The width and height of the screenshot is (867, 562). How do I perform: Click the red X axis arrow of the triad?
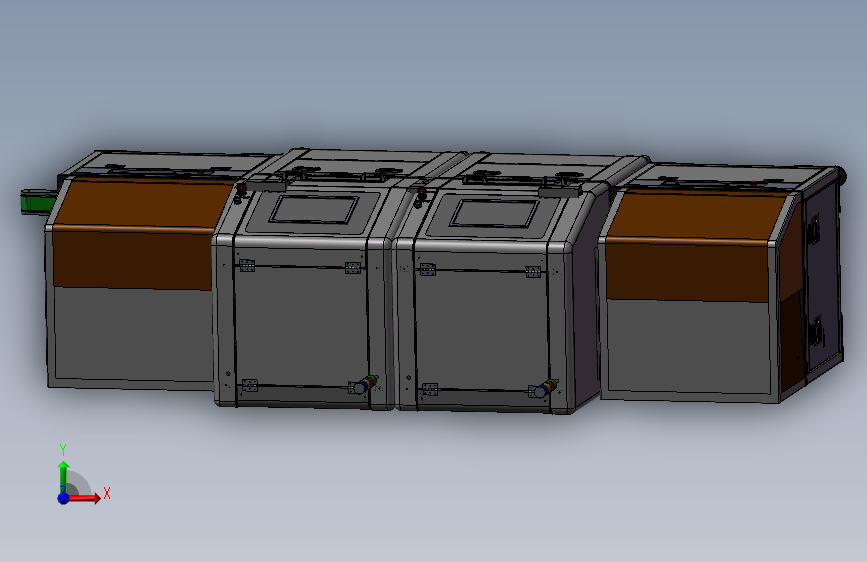point(84,498)
